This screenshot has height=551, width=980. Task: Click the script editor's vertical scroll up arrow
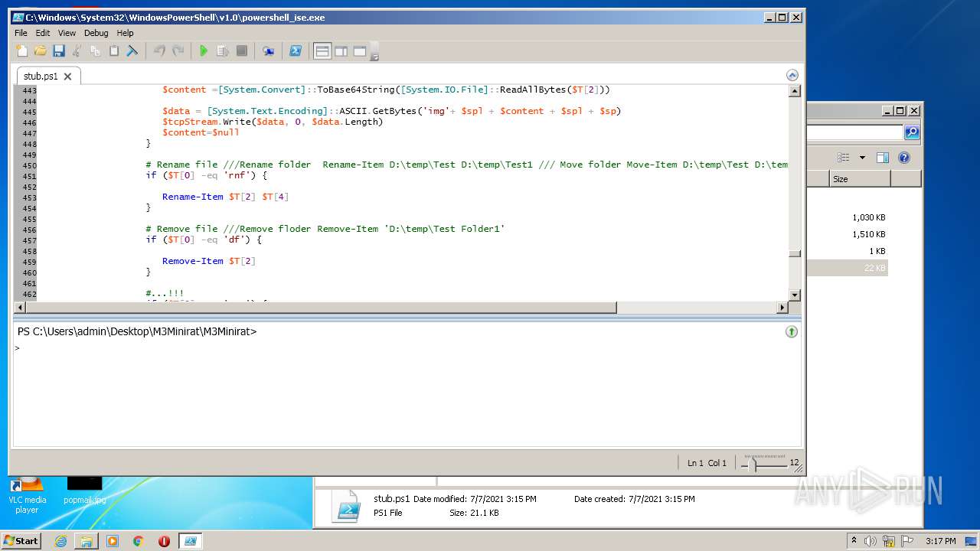tap(795, 91)
